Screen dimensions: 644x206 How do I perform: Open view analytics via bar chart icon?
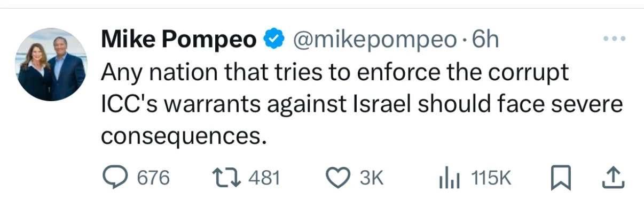(449, 178)
